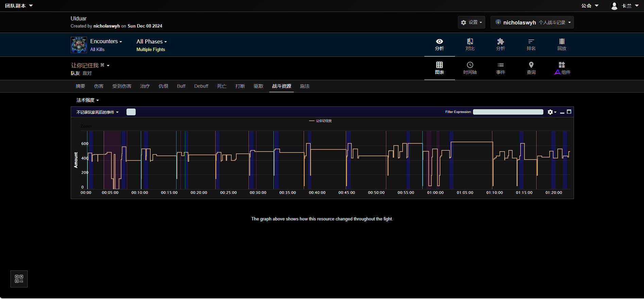Switch to the 受到伤害 tab
Viewport: 644px width, 299px height.
click(x=122, y=86)
